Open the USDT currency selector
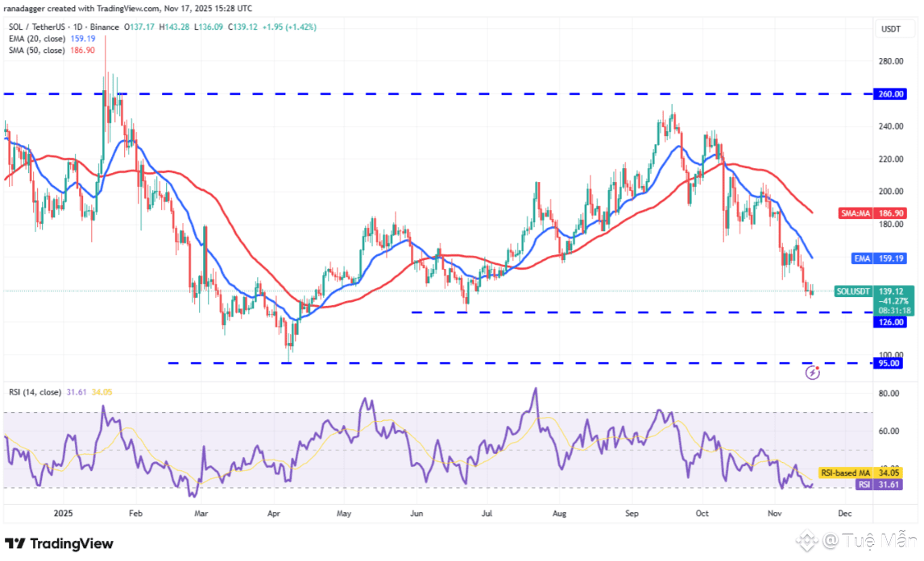This screenshot has width=924, height=561. point(890,29)
